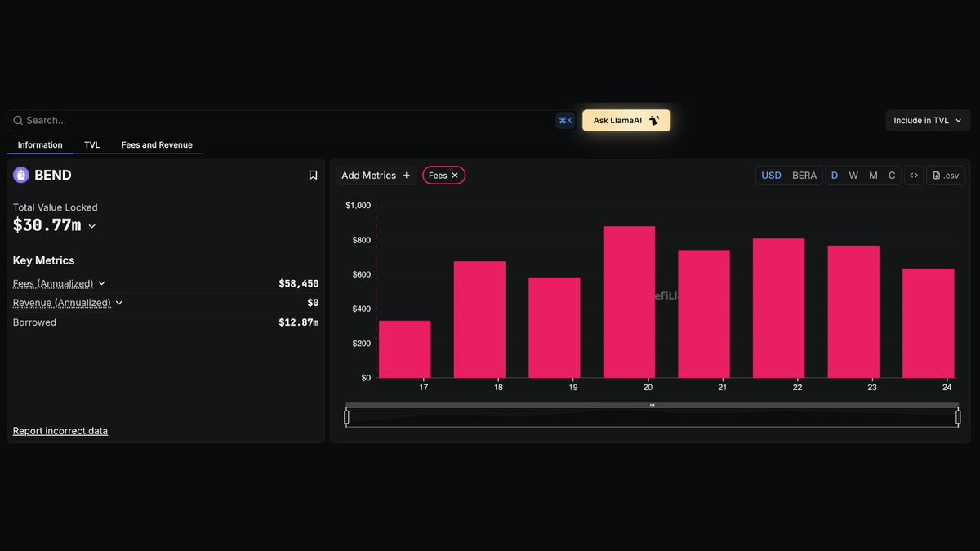Image resolution: width=980 pixels, height=551 pixels.
Task: Click the range slider's top grip handle
Action: (652, 405)
